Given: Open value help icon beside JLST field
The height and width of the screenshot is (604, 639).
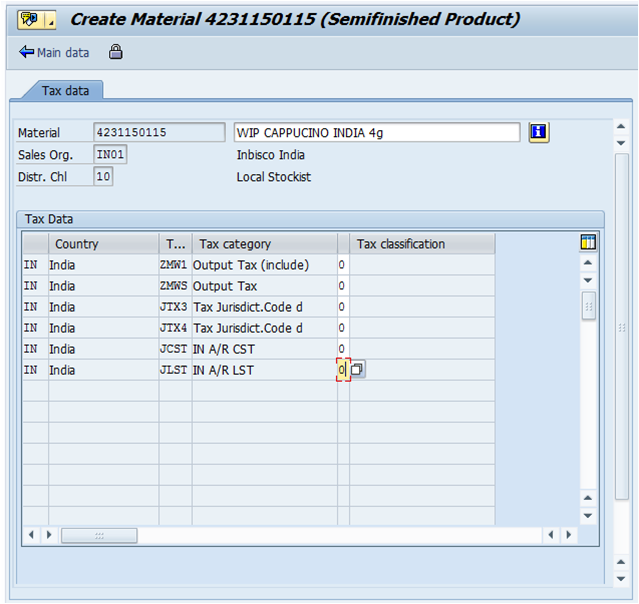Looking at the screenshot, I should point(357,370).
